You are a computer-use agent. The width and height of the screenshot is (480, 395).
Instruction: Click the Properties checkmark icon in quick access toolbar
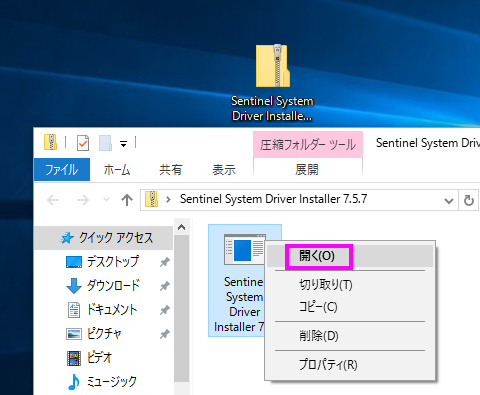click(83, 143)
